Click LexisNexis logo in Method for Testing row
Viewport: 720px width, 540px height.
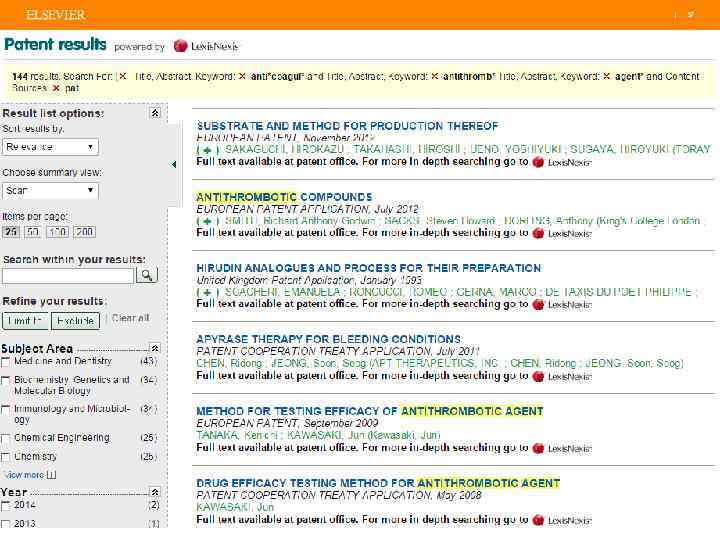pos(562,448)
